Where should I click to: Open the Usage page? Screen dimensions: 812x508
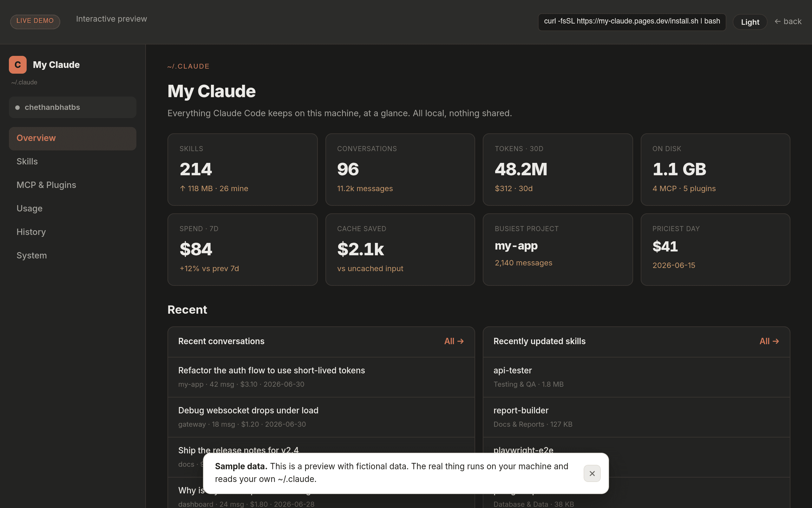72,209
